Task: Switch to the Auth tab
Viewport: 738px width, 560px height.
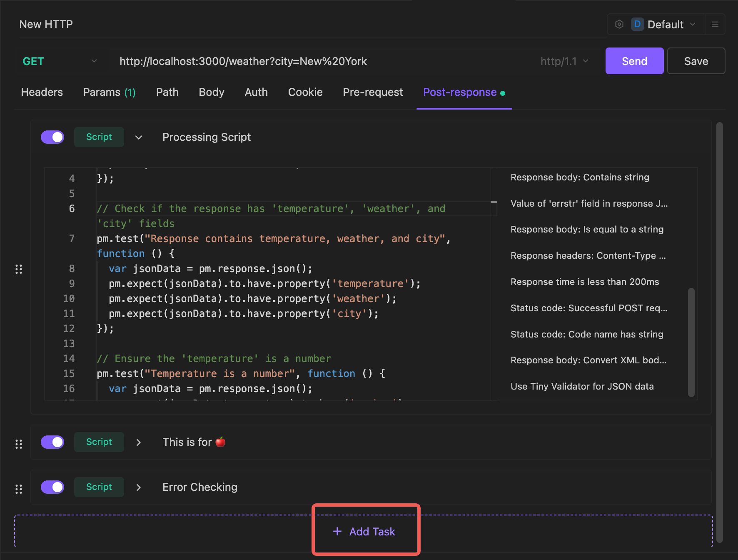Action: [x=256, y=92]
